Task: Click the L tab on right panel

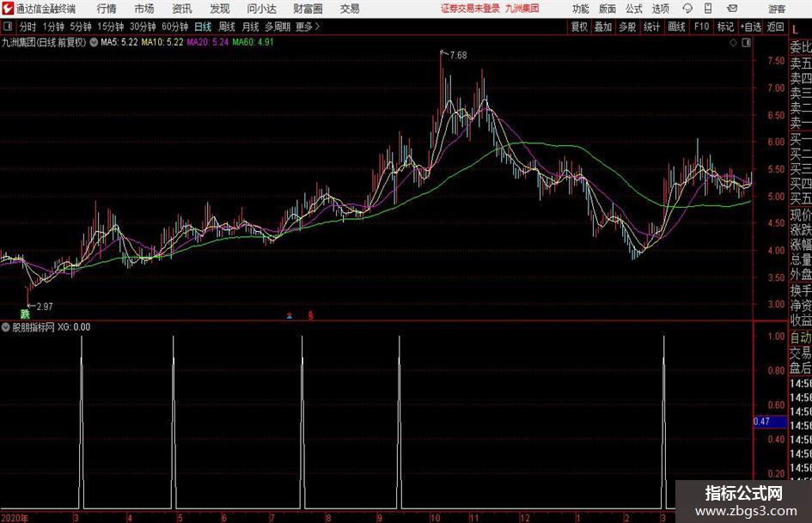Action: coord(795,30)
